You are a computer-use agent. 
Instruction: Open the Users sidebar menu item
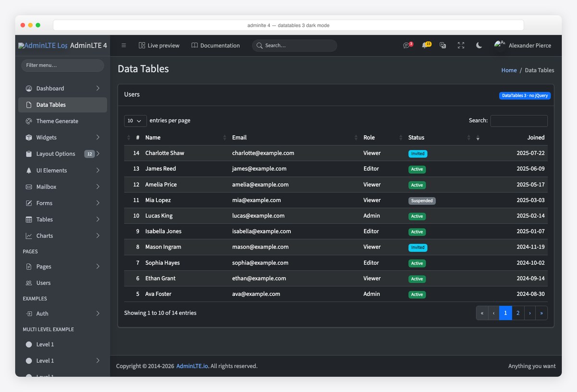(x=63, y=283)
